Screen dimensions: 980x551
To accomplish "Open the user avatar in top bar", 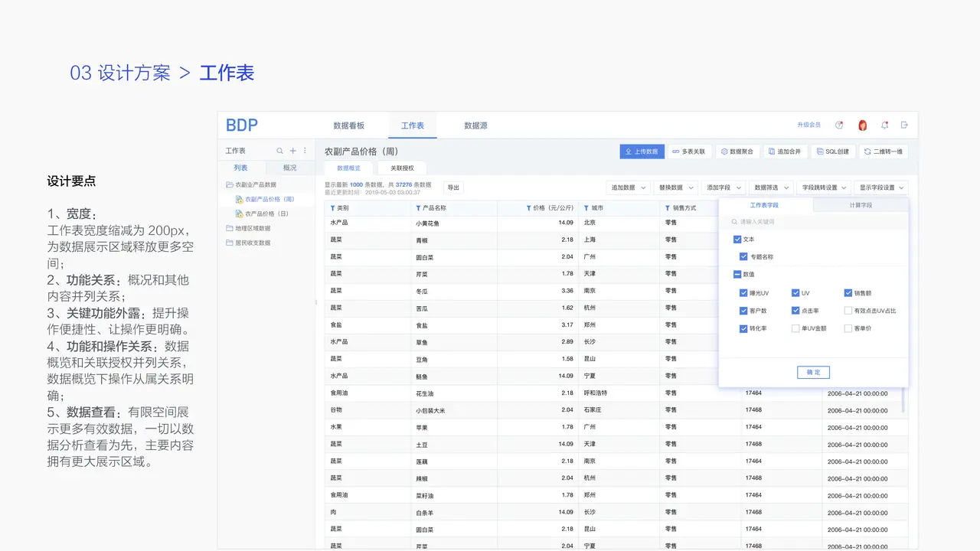I will pyautogui.click(x=862, y=126).
